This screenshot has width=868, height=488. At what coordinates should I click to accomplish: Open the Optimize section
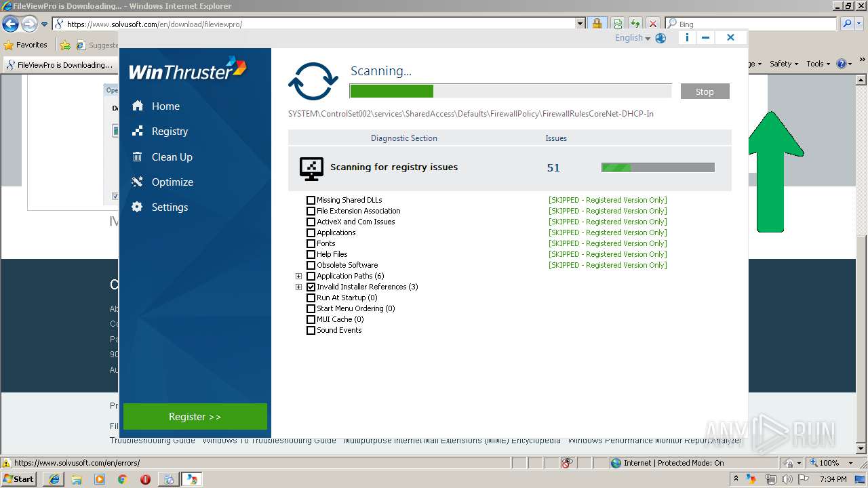pyautogui.click(x=172, y=182)
